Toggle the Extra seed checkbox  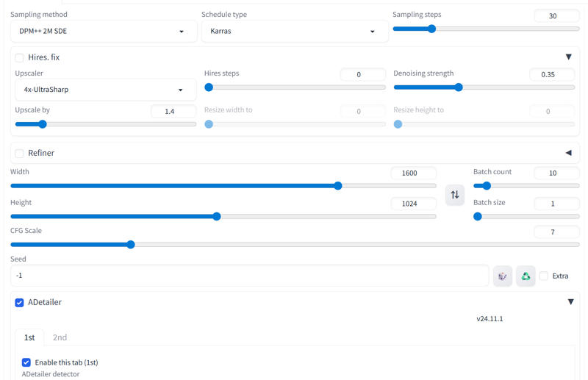pos(544,276)
